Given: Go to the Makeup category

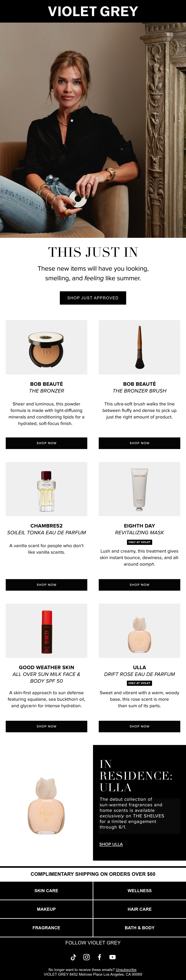Looking at the screenshot, I should click(x=46, y=909).
